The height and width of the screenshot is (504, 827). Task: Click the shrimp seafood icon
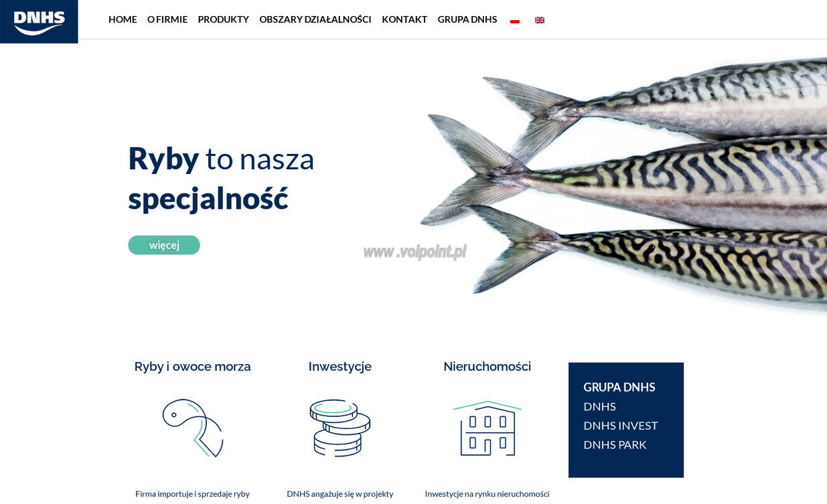click(x=193, y=428)
